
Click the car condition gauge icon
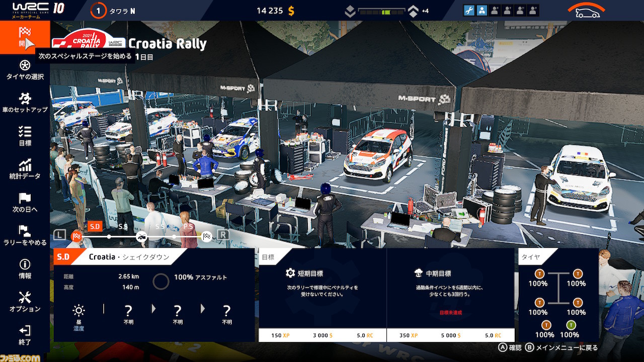coord(587,11)
